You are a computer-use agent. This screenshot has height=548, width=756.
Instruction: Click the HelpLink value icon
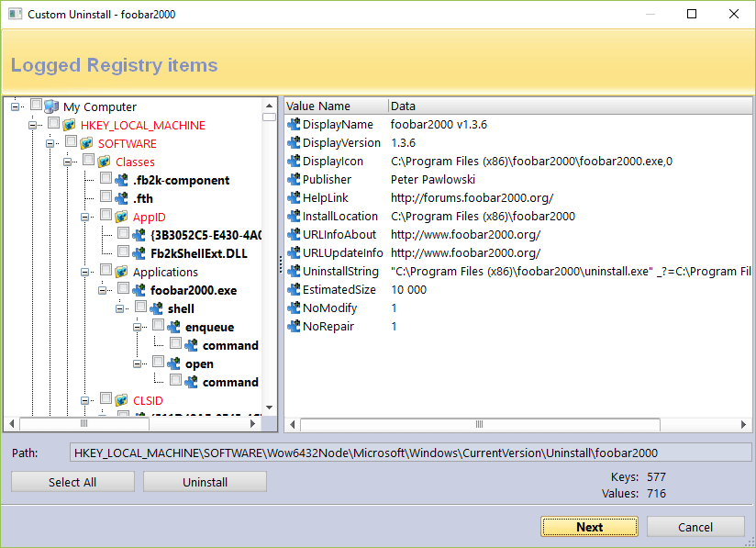coord(294,197)
